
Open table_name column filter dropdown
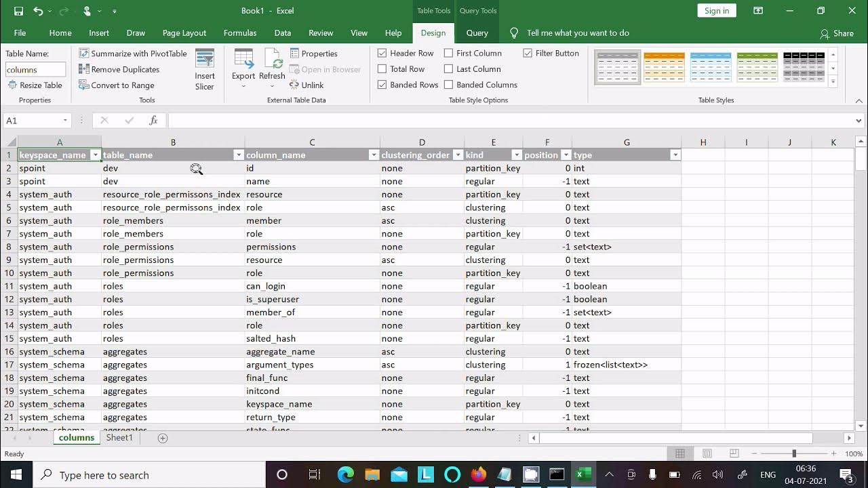pyautogui.click(x=238, y=155)
